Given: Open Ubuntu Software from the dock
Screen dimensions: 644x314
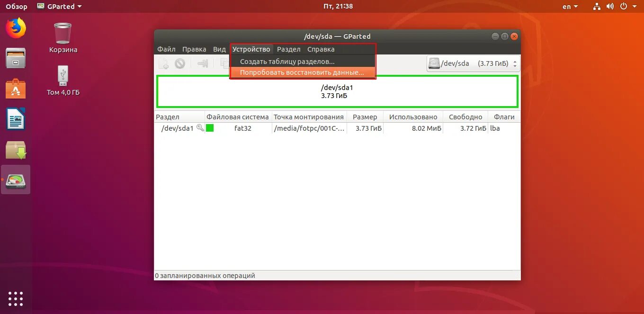Looking at the screenshot, I should pos(16,89).
